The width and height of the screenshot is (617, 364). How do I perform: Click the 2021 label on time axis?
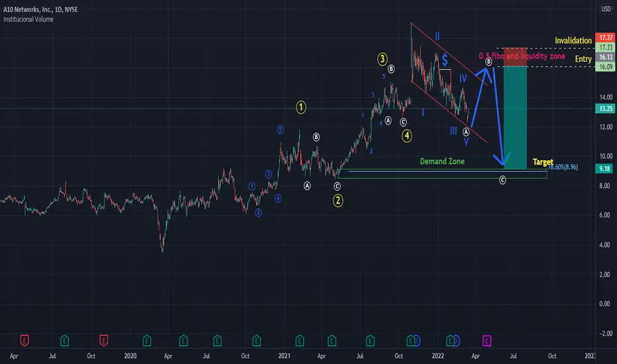[x=284, y=356]
